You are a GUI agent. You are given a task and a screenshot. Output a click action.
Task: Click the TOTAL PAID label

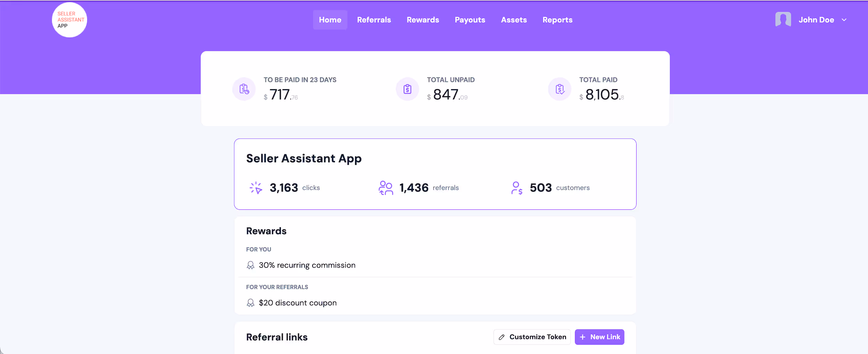pos(598,80)
